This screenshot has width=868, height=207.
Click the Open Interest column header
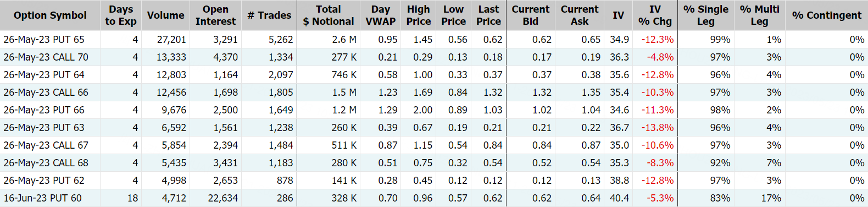point(215,15)
